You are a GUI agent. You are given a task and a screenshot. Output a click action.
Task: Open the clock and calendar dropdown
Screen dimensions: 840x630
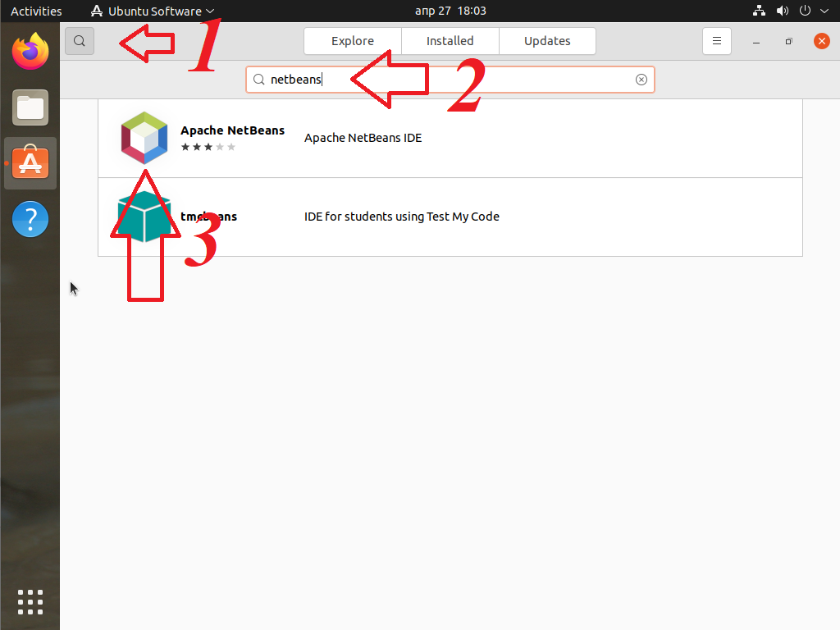click(x=450, y=11)
